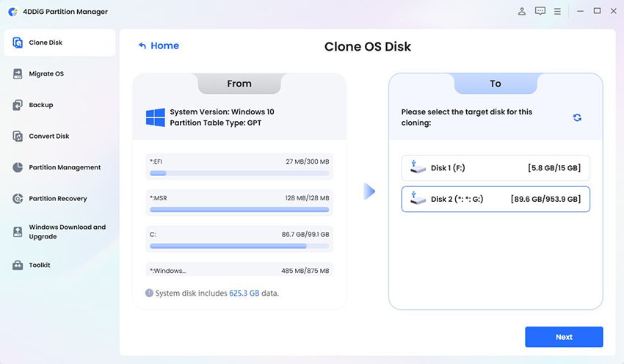Click the Windows logo in From panel
624x364 pixels.
click(x=155, y=117)
